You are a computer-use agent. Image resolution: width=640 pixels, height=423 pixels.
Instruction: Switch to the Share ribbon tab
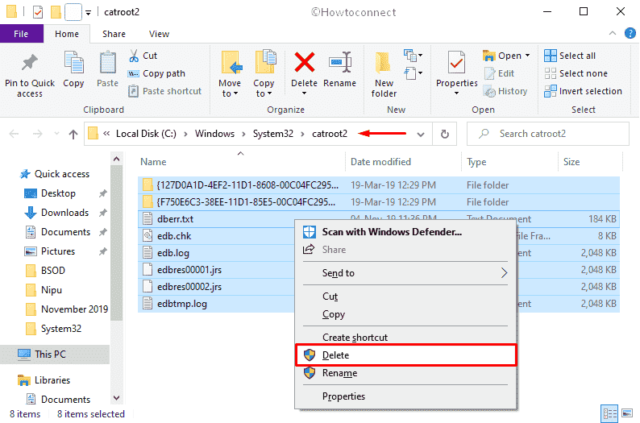pos(114,34)
